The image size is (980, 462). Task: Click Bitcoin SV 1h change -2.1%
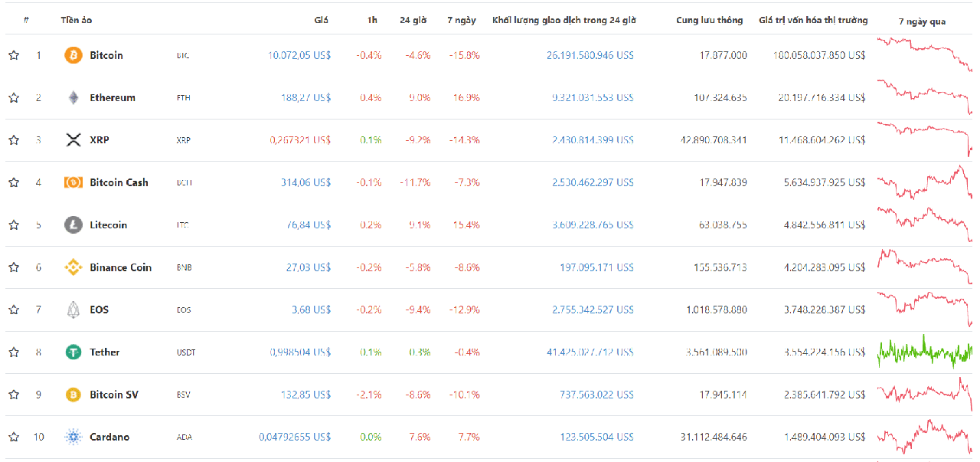(369, 395)
